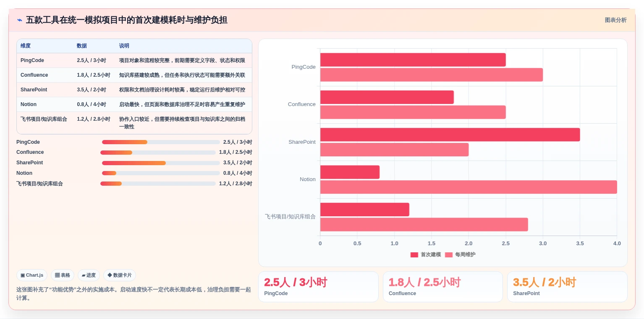Viewport: 644px width, 319px height.
Task: Click the 数据 column header
Action: pyautogui.click(x=82, y=46)
